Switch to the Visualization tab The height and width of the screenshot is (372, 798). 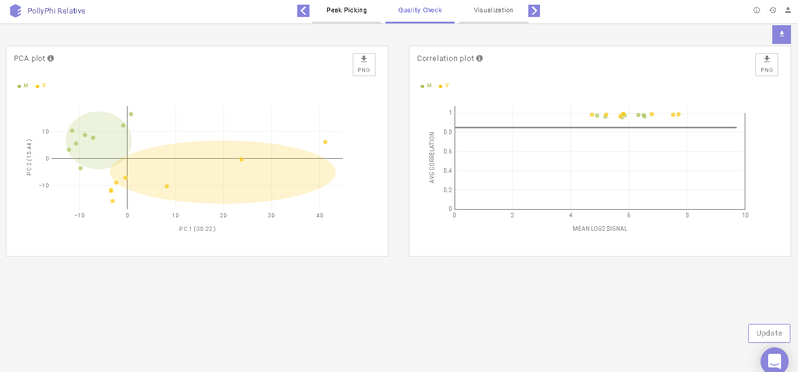(x=493, y=11)
